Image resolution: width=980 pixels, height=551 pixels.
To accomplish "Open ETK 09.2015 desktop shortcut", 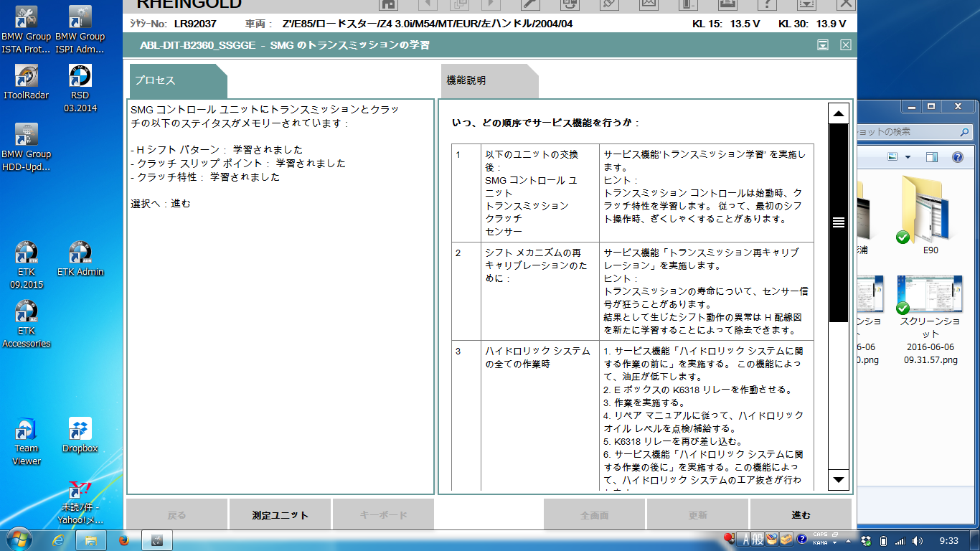I will (x=27, y=265).
